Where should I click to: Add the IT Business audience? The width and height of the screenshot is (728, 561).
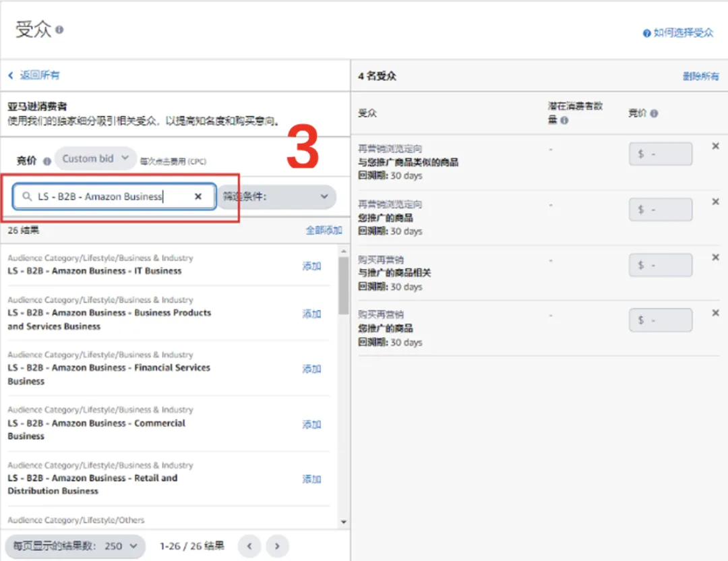[x=311, y=266]
